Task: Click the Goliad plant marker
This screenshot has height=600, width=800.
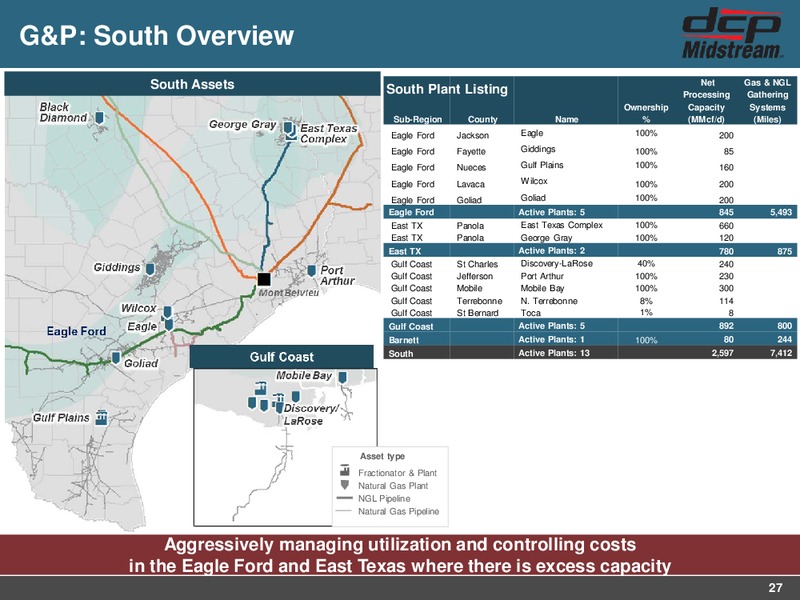Action: pyautogui.click(x=116, y=358)
